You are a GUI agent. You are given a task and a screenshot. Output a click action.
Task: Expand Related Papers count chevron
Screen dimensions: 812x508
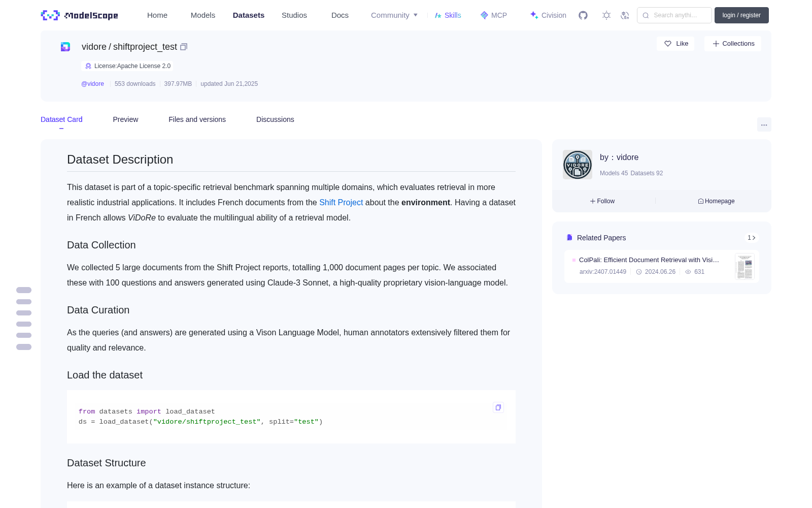click(752, 238)
